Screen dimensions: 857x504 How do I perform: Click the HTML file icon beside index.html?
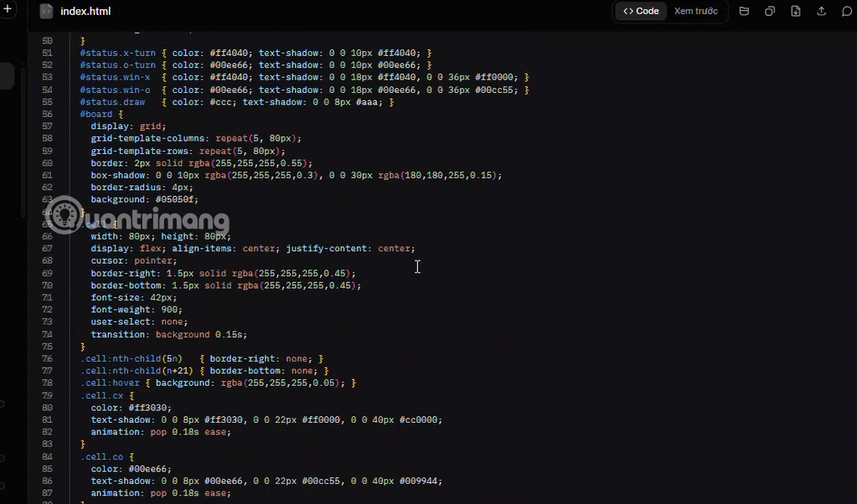[46, 11]
